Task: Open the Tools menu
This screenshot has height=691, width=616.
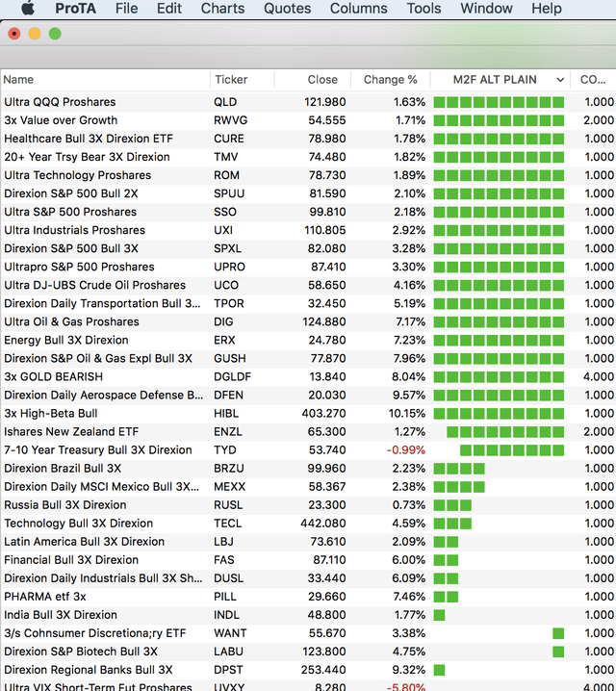Action: tap(423, 9)
